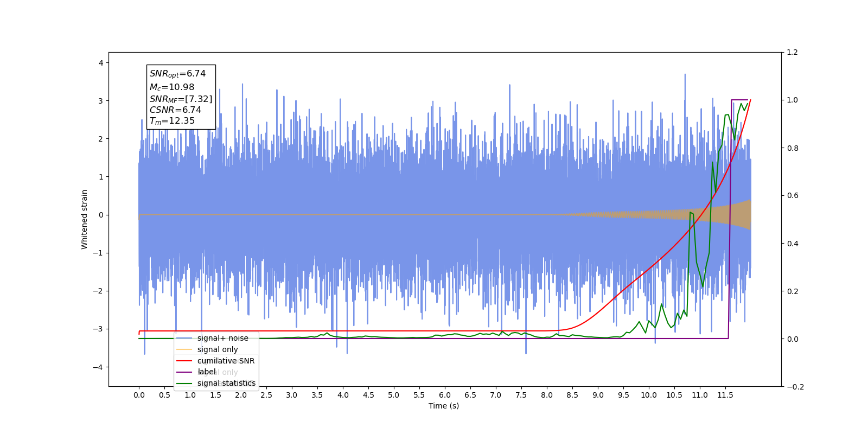
Task: Click the 5.0 x-axis tick label
Action: click(394, 395)
